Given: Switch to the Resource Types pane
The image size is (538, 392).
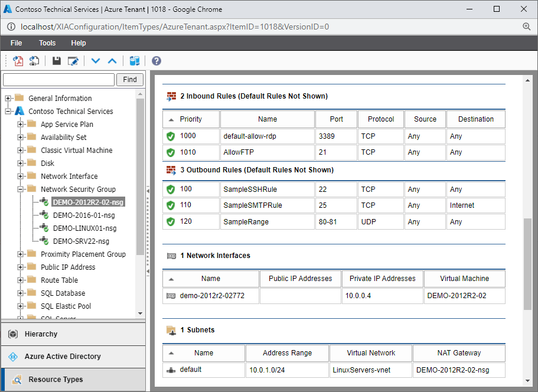Looking at the screenshot, I should [73, 380].
